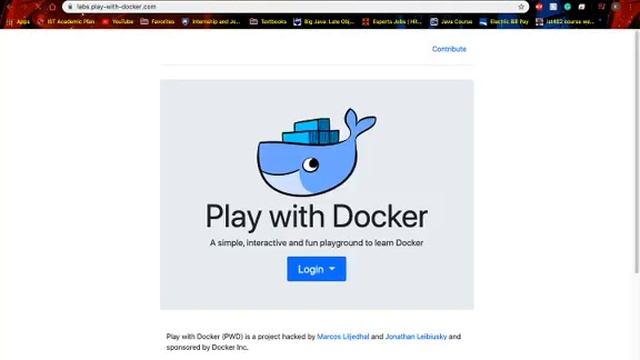
Task: Click the Play with Docker heading
Action: point(316,216)
